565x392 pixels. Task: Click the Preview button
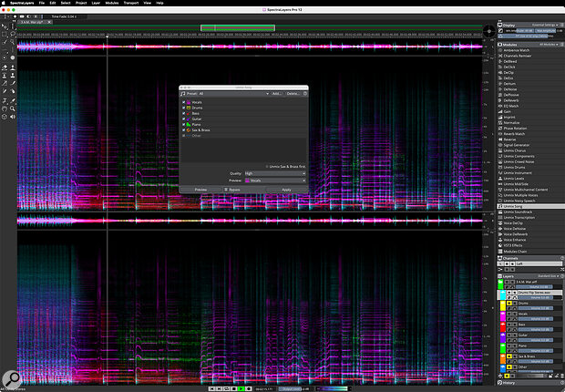[201, 189]
